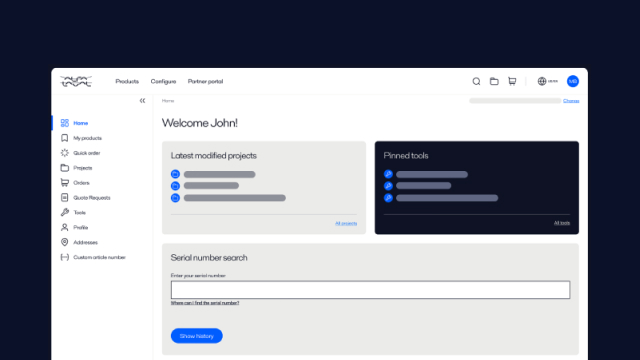Open the first latest modified project icon
The width and height of the screenshot is (640, 360).
tap(175, 174)
